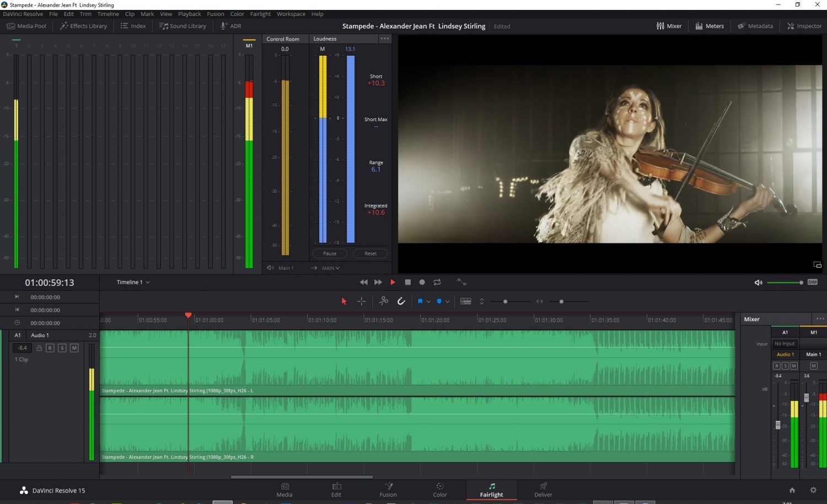Viewport: 827px width, 504px height.
Task: Expand the flag color dropdown
Action: pyautogui.click(x=428, y=302)
